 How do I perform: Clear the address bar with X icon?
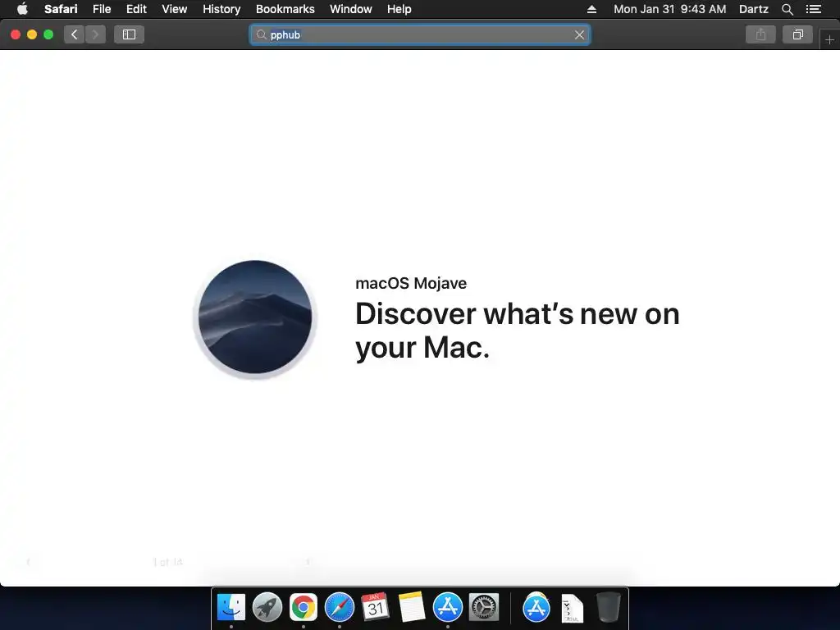[x=579, y=34]
